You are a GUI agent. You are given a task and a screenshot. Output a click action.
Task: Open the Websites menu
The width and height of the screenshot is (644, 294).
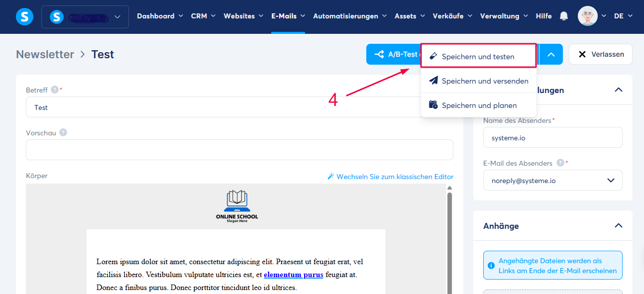point(243,16)
